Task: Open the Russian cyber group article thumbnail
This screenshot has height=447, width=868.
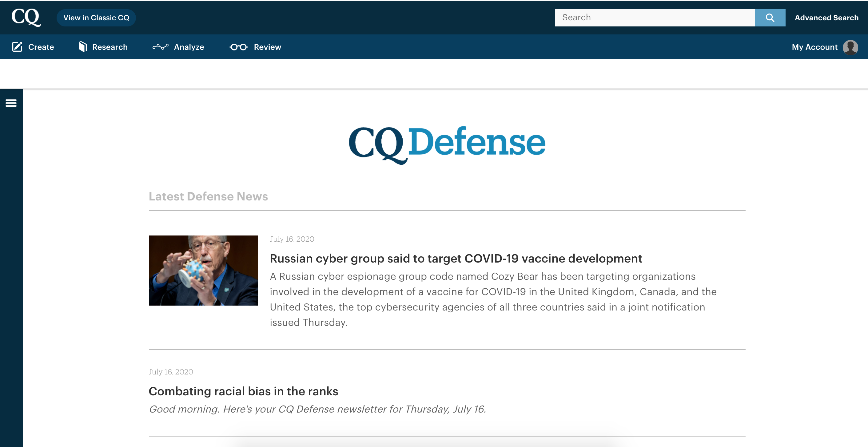Action: click(203, 271)
